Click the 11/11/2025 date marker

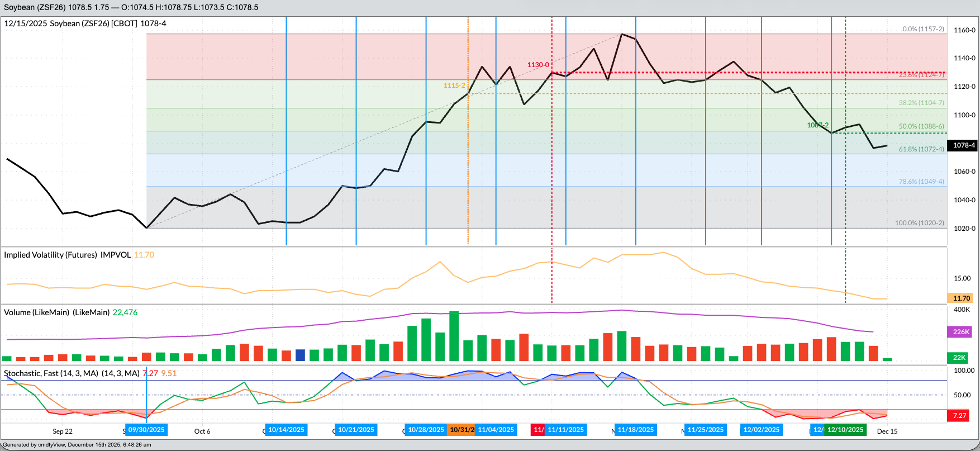565,430
